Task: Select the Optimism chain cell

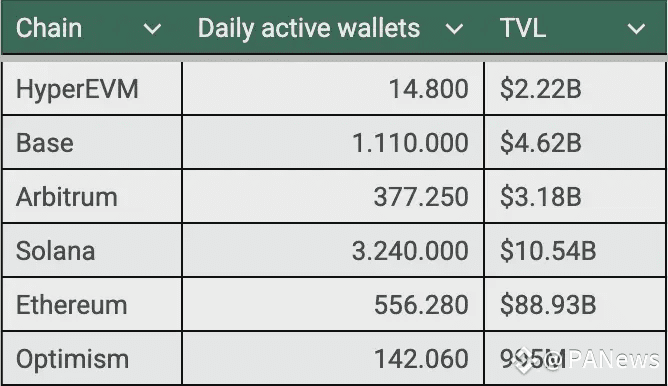Action: coord(92,358)
